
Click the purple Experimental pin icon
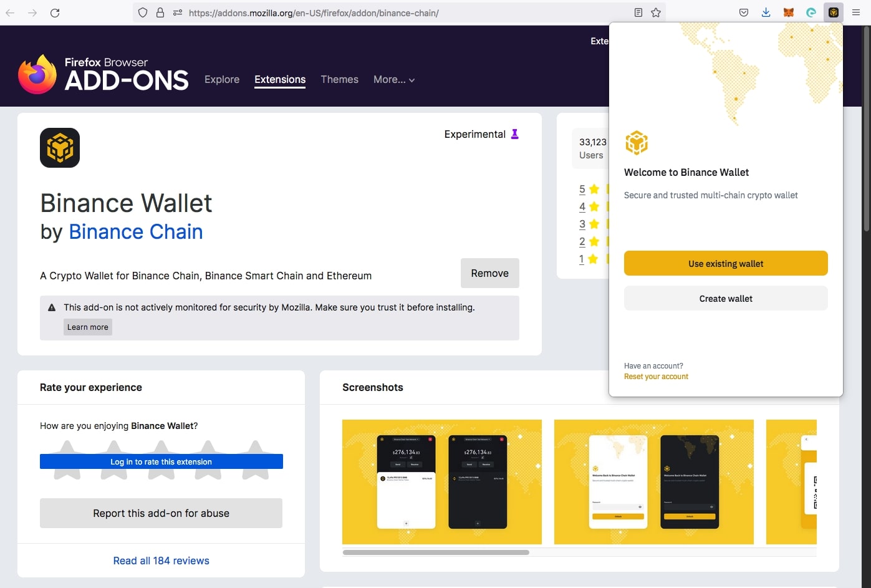[x=514, y=133]
